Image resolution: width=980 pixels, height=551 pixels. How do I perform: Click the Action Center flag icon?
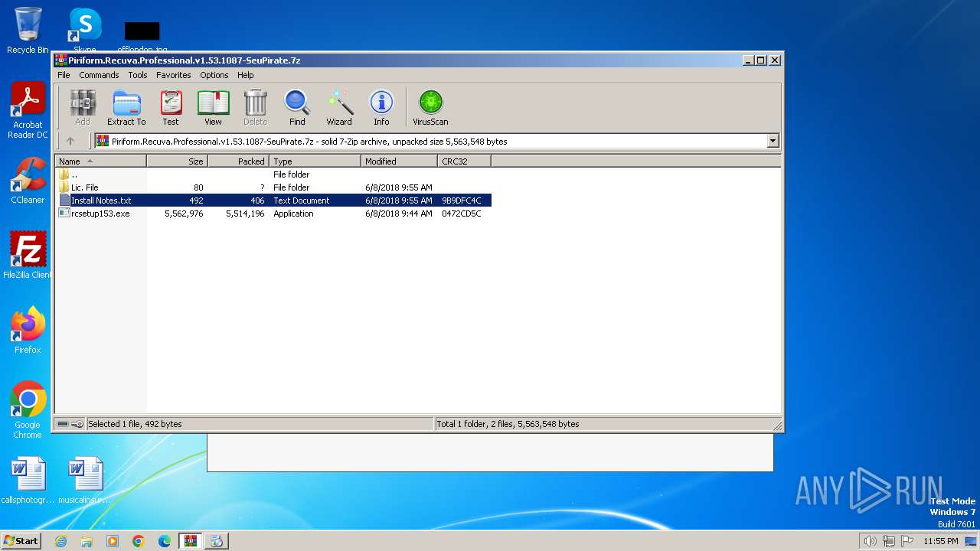(x=907, y=541)
